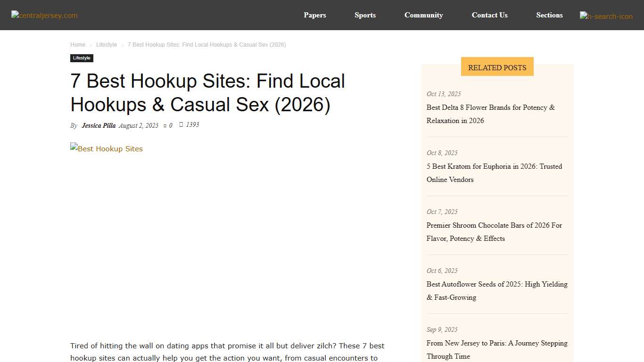
Task: Open the Premier Shroom Chocolate Bars article
Action: click(x=494, y=232)
